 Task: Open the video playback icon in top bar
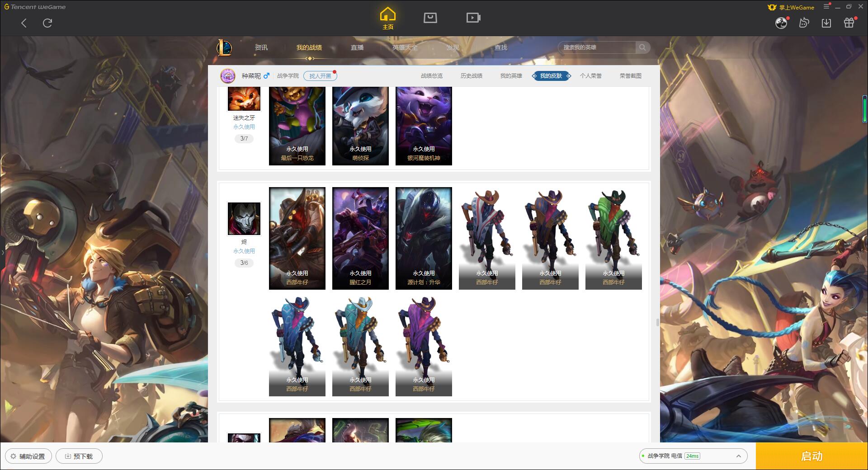[473, 18]
